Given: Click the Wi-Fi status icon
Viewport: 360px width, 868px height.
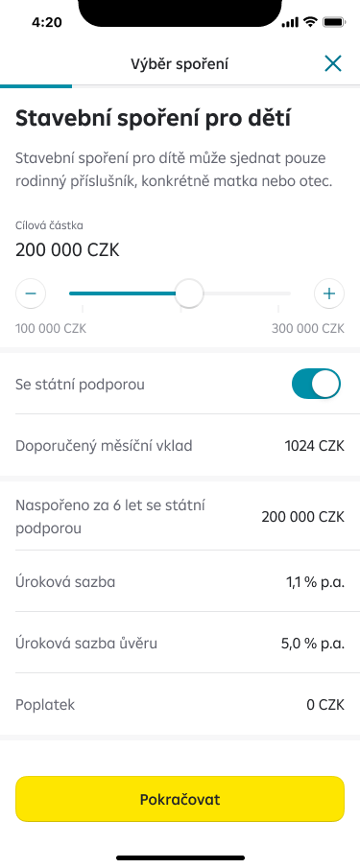Looking at the screenshot, I should pos(310,22).
